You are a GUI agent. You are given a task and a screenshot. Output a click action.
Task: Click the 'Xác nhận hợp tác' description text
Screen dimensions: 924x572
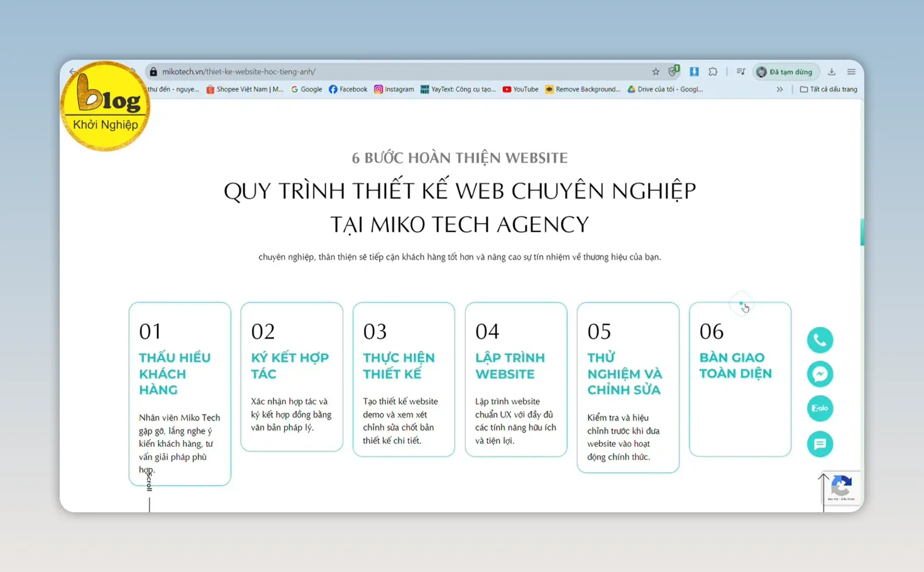[291, 414]
